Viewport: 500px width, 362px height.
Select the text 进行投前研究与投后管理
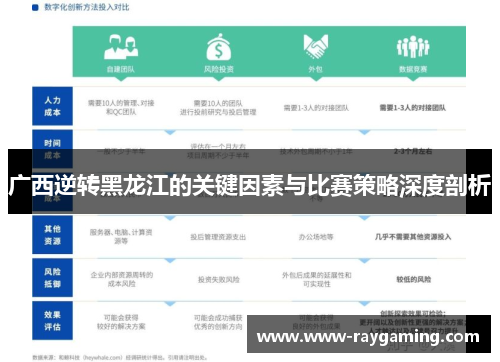(218, 112)
